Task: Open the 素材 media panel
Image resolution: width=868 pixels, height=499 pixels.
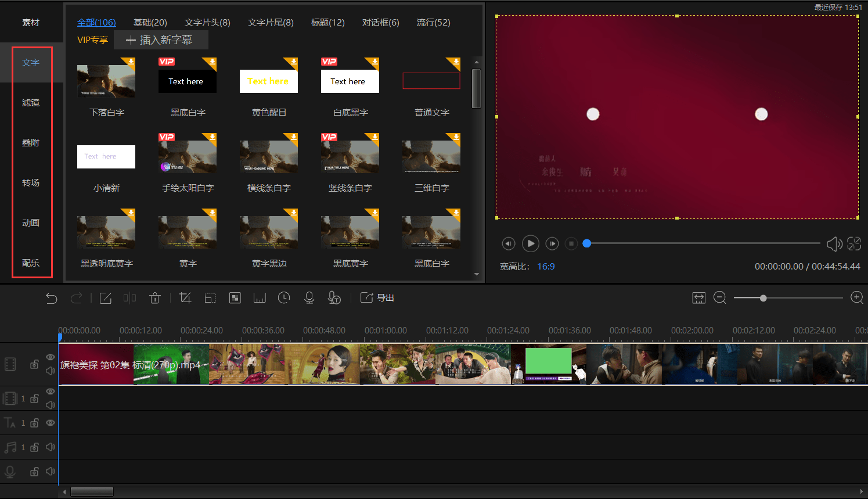Action: tap(31, 22)
